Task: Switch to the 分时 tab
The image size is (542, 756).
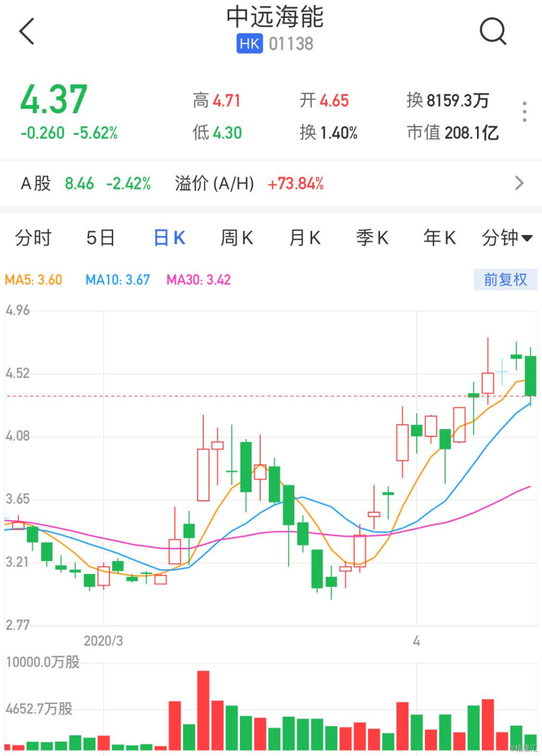Action: [33, 238]
